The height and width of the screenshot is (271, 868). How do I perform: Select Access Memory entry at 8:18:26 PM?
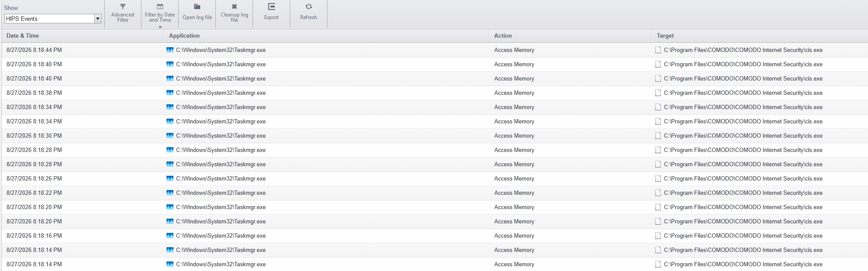click(514, 178)
